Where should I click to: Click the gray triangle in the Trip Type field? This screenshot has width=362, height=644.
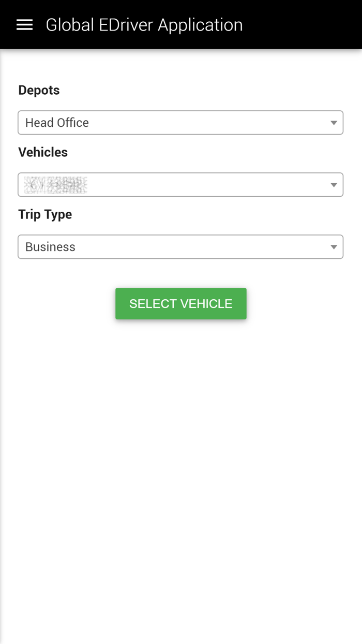click(x=334, y=247)
